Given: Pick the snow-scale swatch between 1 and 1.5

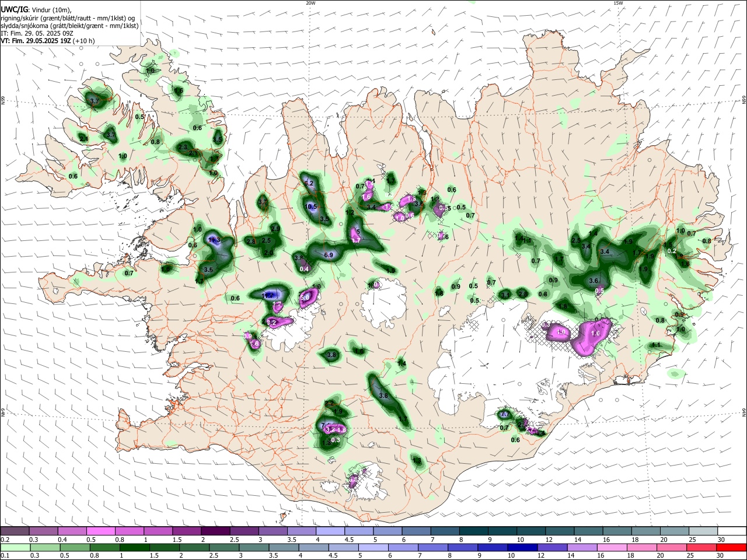Looking at the screenshot, I should tap(158, 531).
